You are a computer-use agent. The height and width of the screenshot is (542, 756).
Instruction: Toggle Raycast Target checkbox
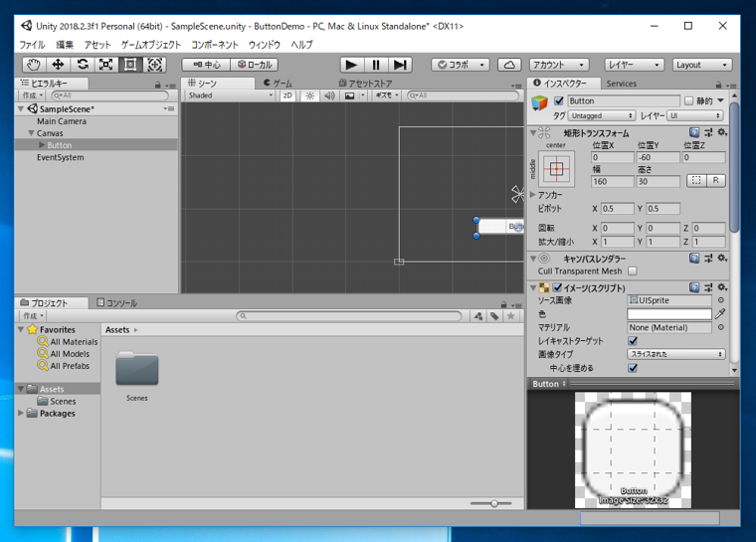pyautogui.click(x=633, y=341)
